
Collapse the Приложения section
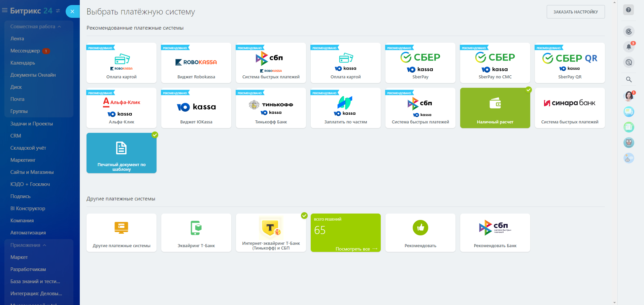(x=28, y=245)
